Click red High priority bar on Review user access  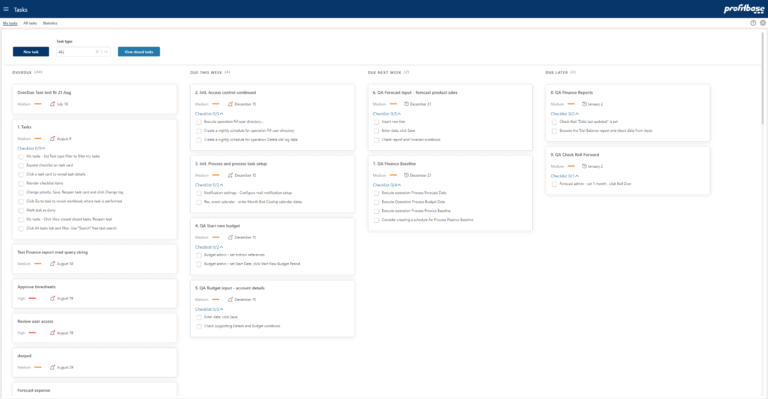[x=32, y=332]
